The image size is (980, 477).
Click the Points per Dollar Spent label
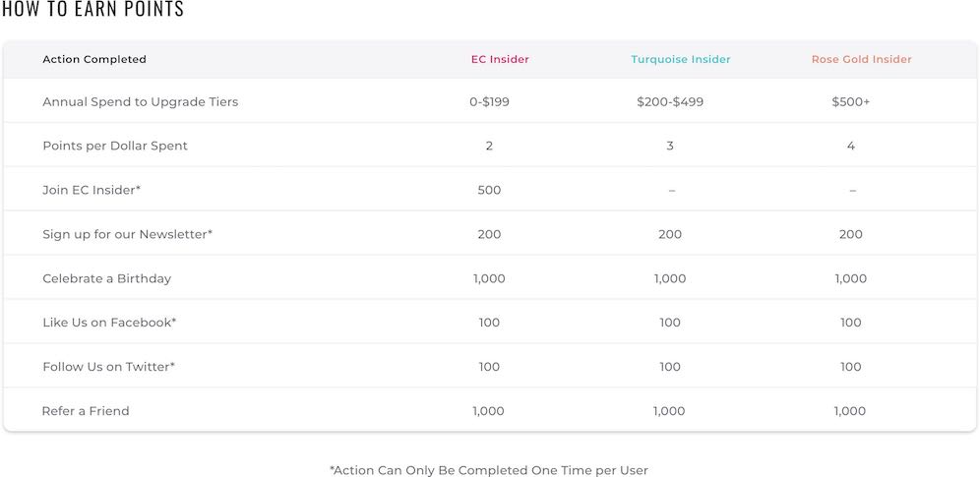[x=115, y=146]
